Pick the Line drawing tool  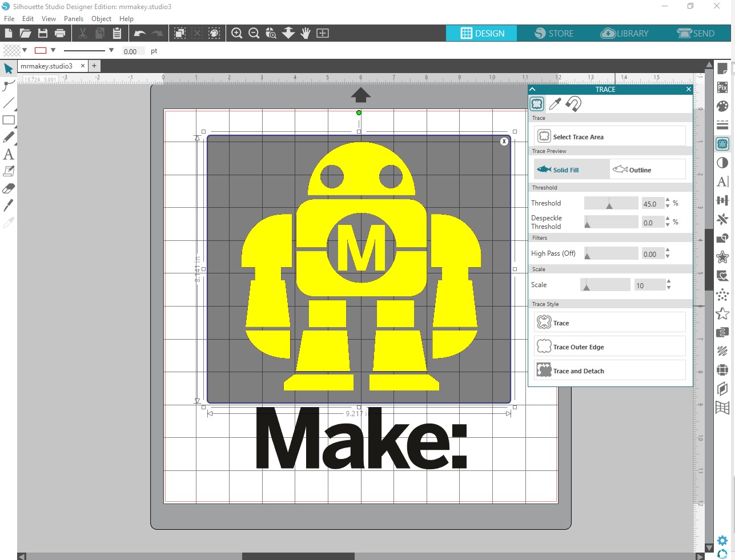[x=9, y=103]
